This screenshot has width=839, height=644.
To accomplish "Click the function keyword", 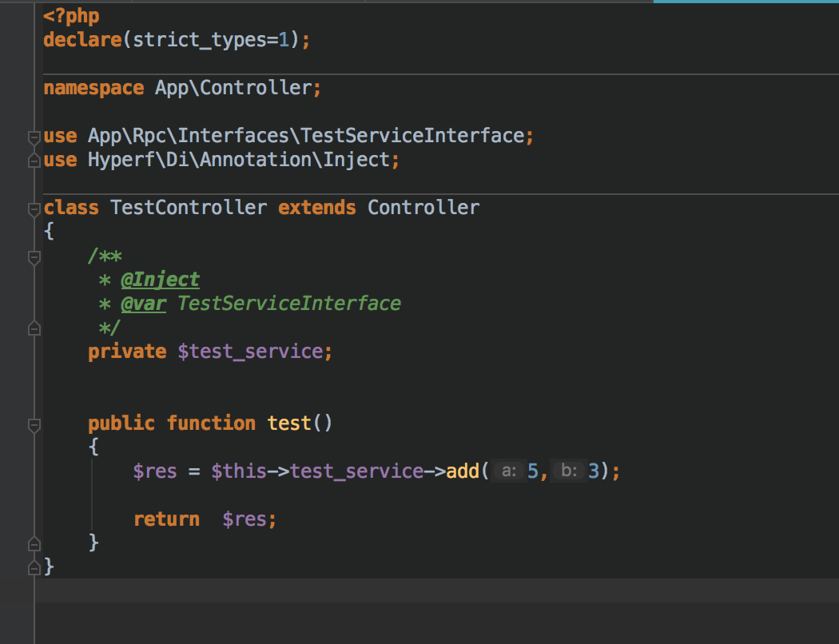I will (x=211, y=423).
